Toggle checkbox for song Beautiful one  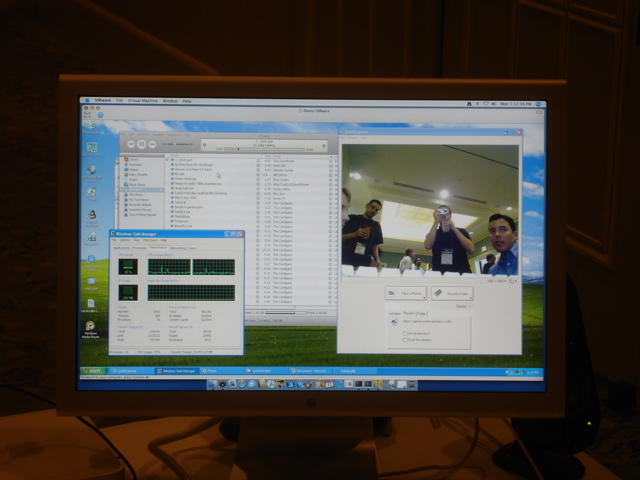(x=172, y=226)
